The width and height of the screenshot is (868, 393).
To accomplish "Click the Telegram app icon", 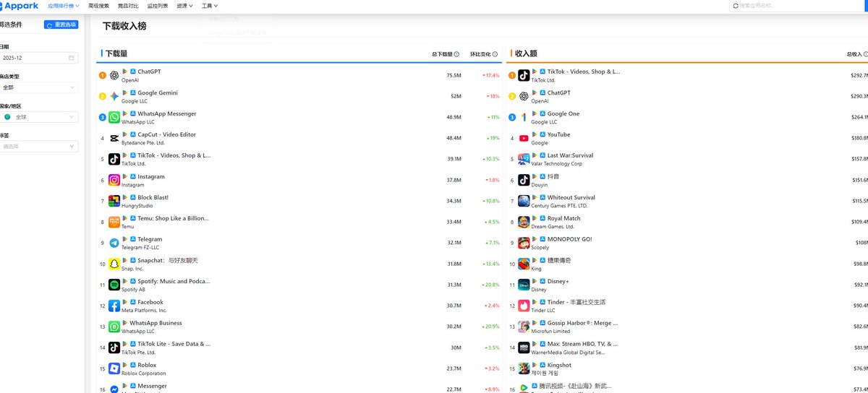I will pos(114,243).
